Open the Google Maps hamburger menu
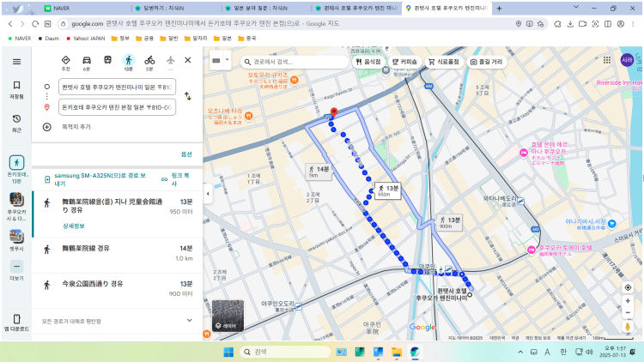Screen dimensions: 644x362 tap(16, 62)
